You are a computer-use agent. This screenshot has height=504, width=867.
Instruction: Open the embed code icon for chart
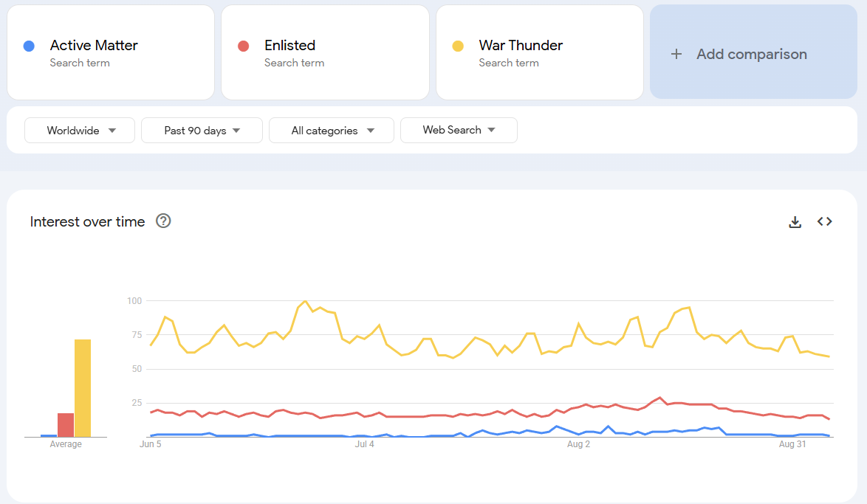point(824,221)
